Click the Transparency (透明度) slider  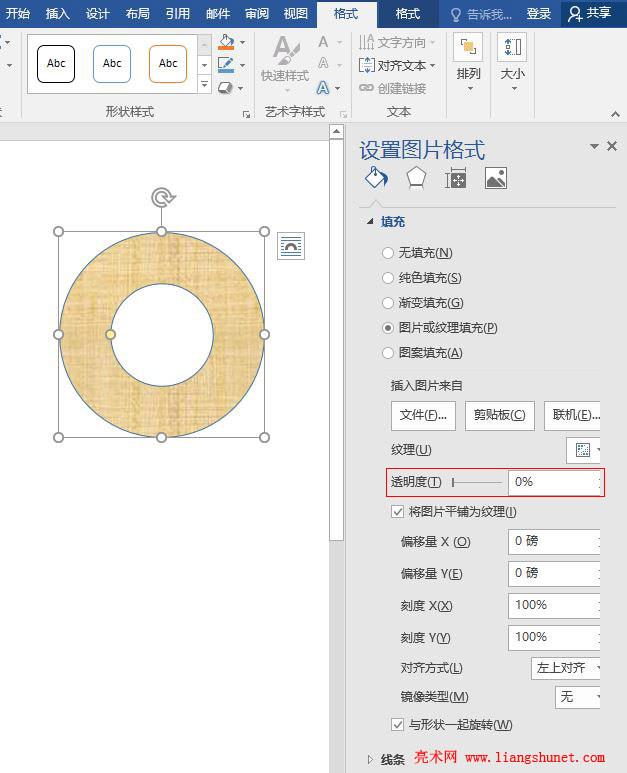(x=477, y=482)
